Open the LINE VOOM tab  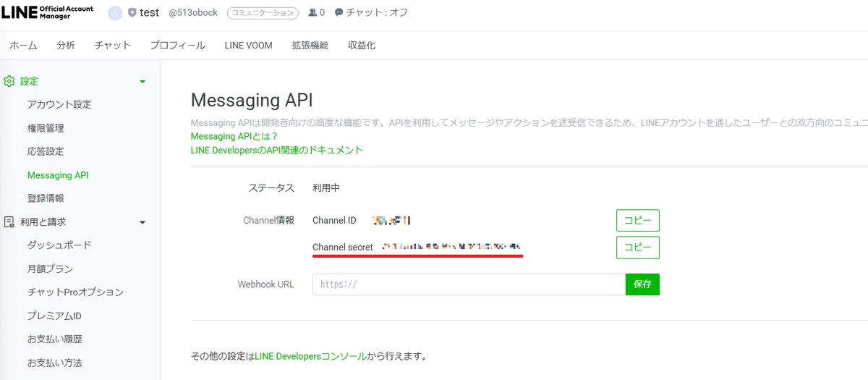(x=248, y=45)
